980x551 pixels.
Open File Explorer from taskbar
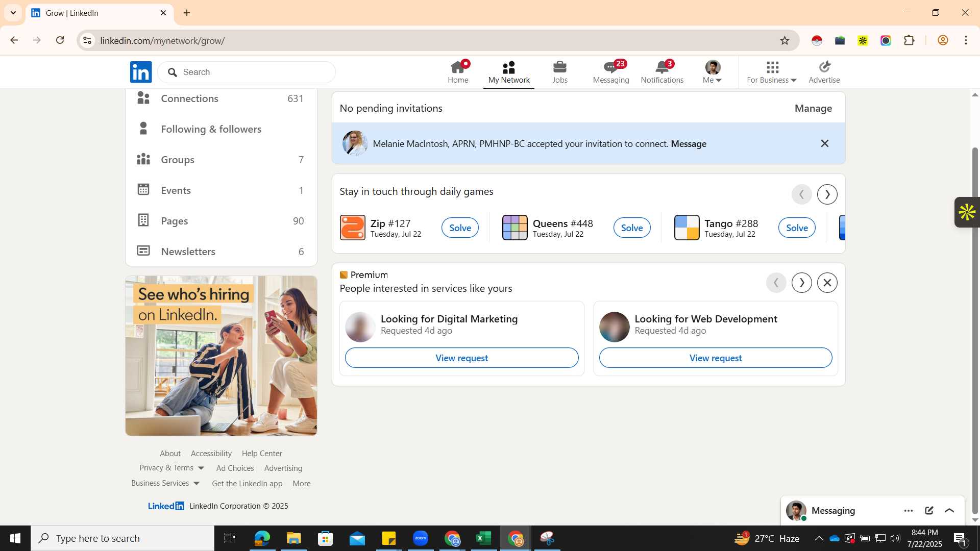point(293,538)
